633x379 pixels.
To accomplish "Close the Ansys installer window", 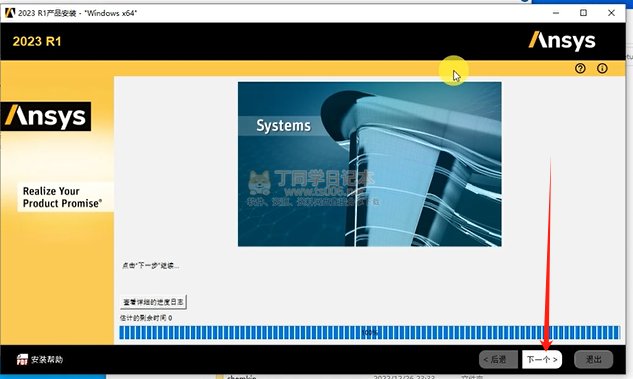I will pyautogui.click(x=611, y=13).
